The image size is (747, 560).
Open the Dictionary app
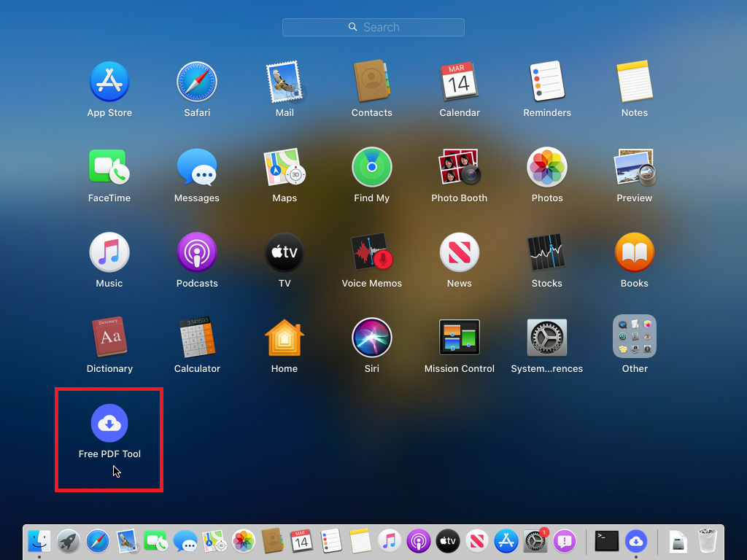pos(109,338)
